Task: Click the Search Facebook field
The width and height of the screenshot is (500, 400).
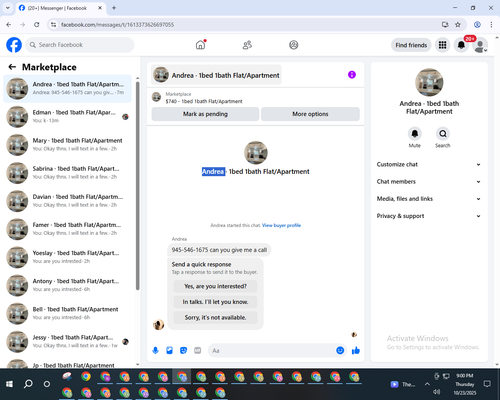Action: [x=80, y=45]
